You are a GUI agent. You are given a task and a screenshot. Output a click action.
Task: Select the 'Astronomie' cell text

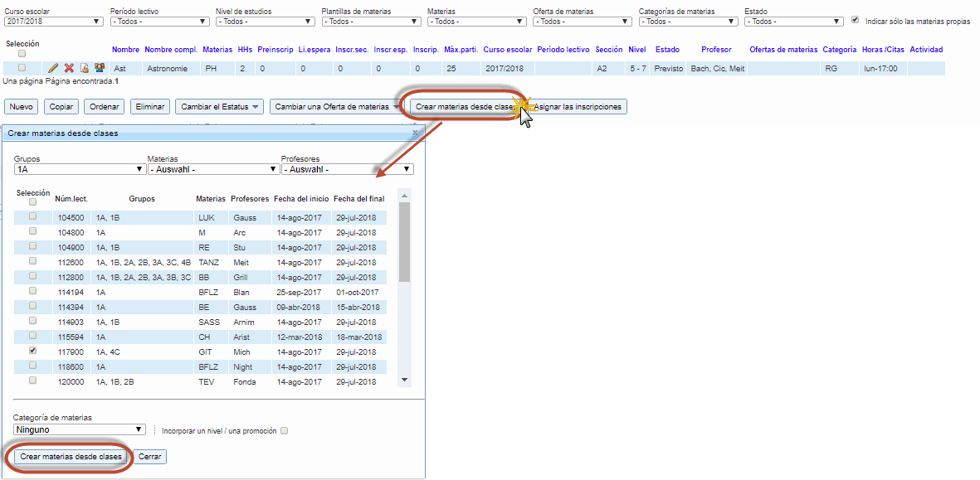point(167,69)
